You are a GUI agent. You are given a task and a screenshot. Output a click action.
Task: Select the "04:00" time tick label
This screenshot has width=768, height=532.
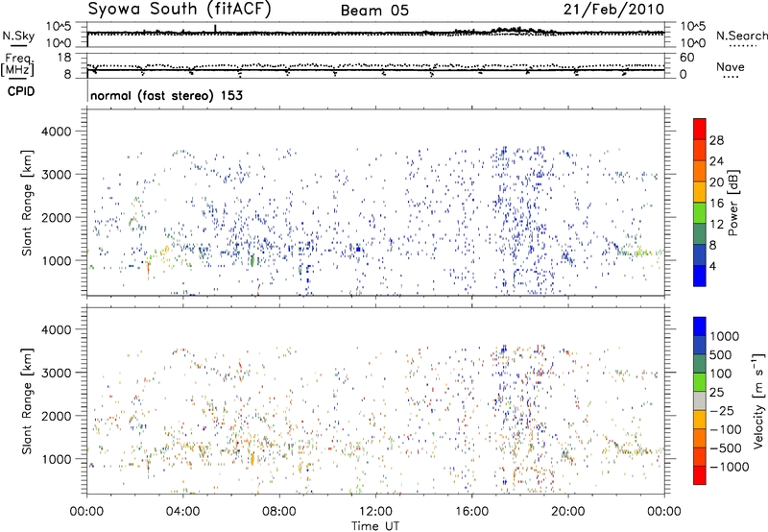click(182, 512)
